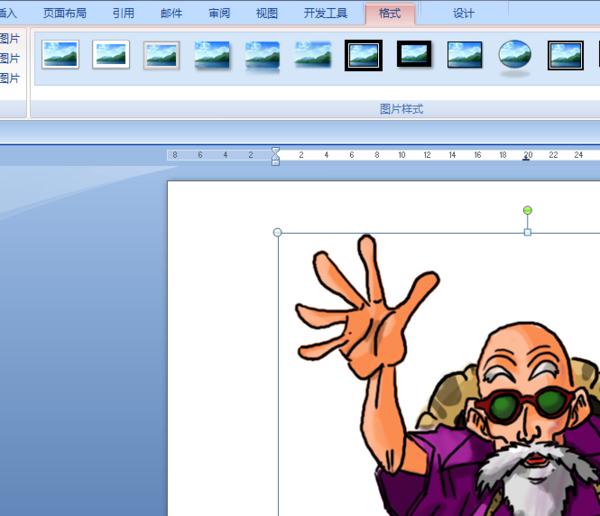This screenshot has height=516, width=600.
Task: Apply the compound black frame style
Action: [566, 55]
